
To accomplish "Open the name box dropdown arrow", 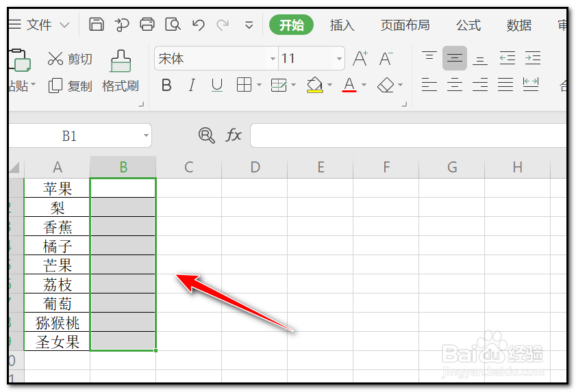I will tap(146, 136).
